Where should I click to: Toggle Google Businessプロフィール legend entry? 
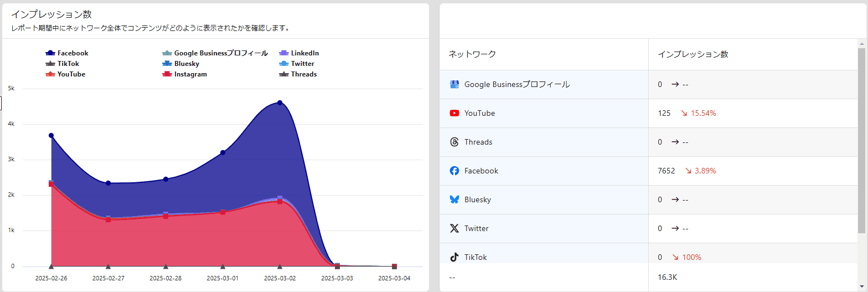tap(215, 53)
